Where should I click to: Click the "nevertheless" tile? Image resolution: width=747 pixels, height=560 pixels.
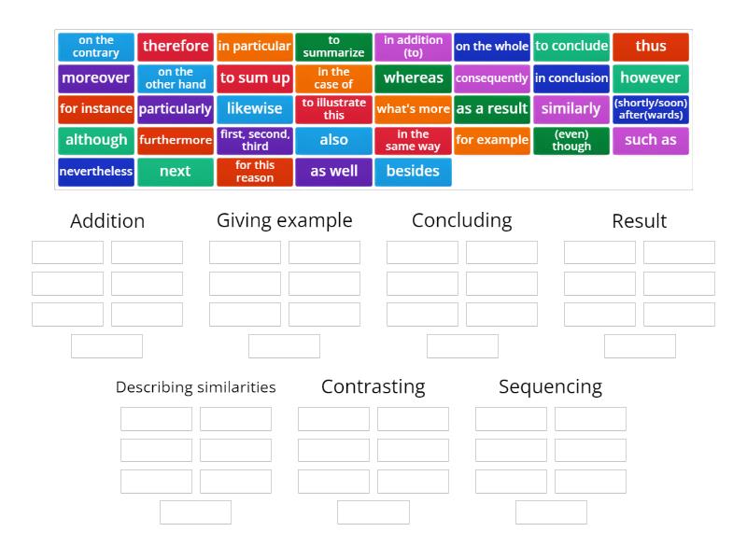95,171
